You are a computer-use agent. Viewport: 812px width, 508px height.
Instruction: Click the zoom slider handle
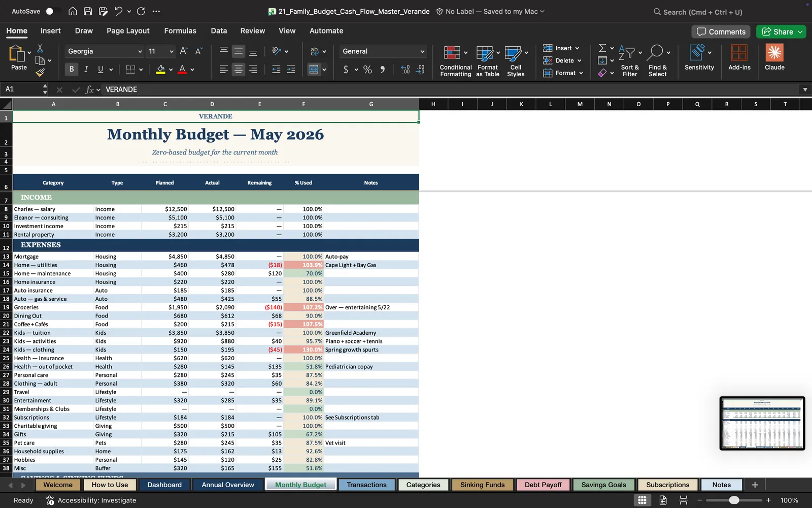[734, 500]
